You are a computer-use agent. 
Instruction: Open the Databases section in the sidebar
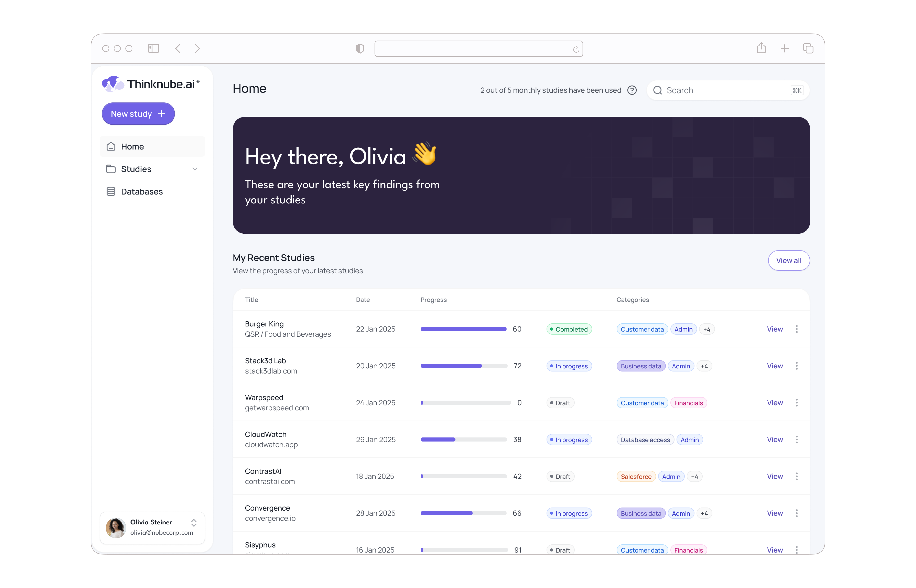[142, 191]
